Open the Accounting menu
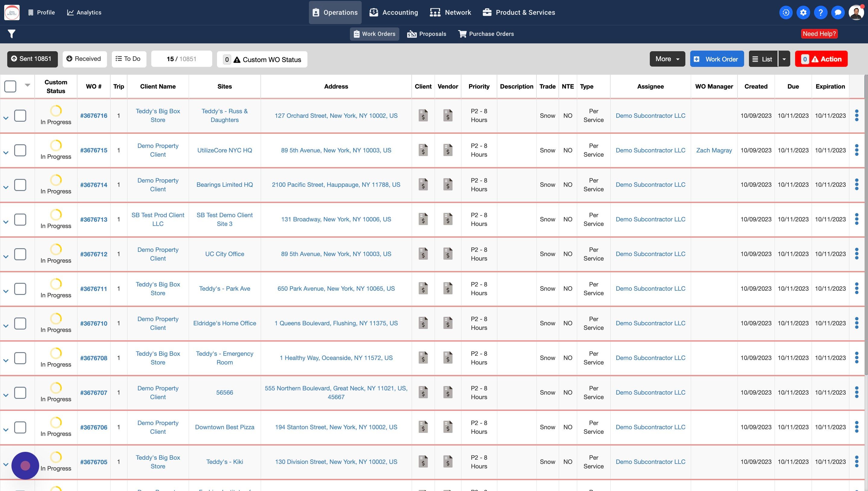The image size is (868, 491). click(x=393, y=12)
